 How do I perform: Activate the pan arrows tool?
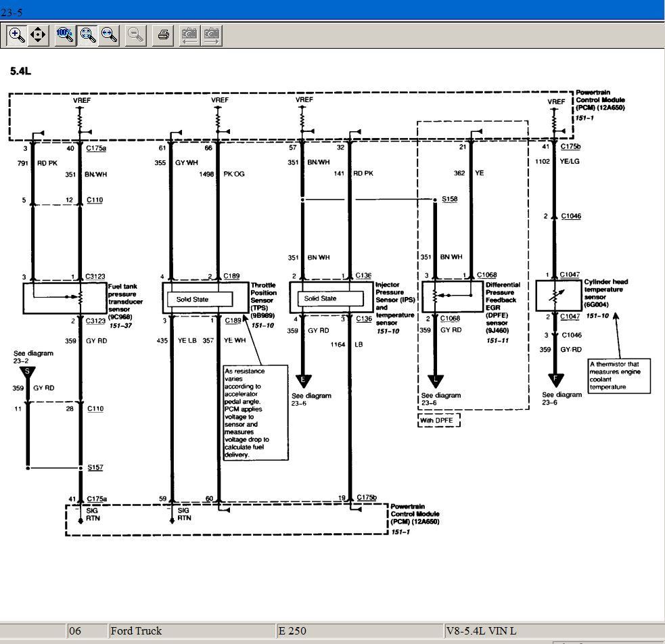click(38, 34)
